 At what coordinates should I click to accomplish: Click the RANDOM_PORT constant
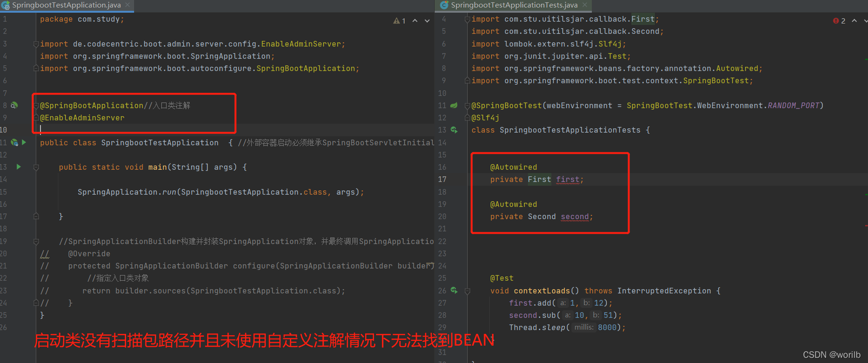[x=794, y=105]
